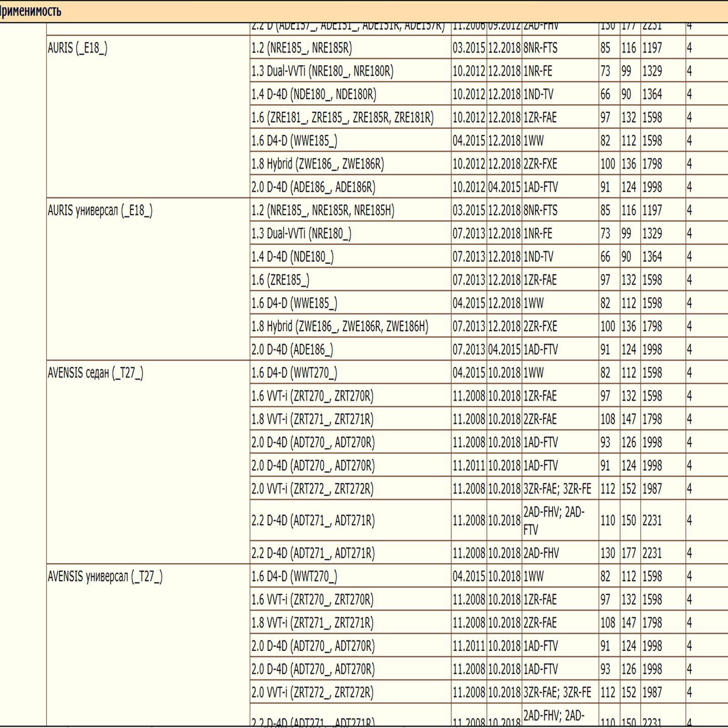Click the 1.2 (NRE185_, NRE185R) modification entry
Image resolution: width=728 pixels, height=728 pixels.
click(302, 48)
